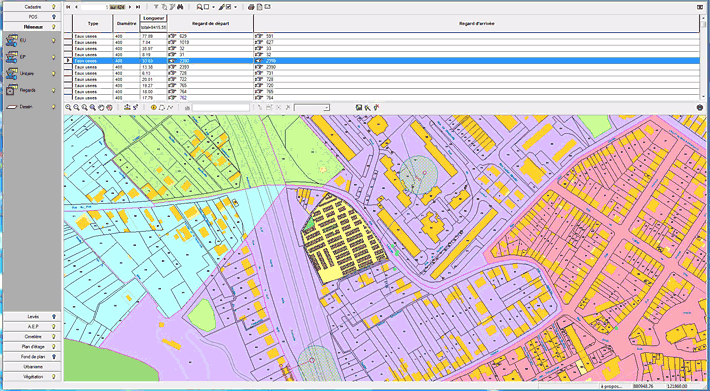Click the document export icon

pos(259,7)
